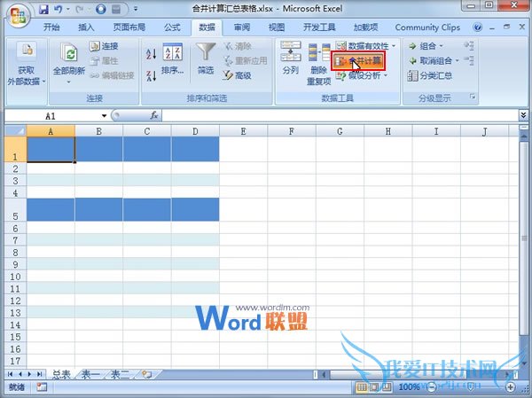The height and width of the screenshot is (398, 532).
Task: Sort ascending A to Z
Action: [151, 54]
